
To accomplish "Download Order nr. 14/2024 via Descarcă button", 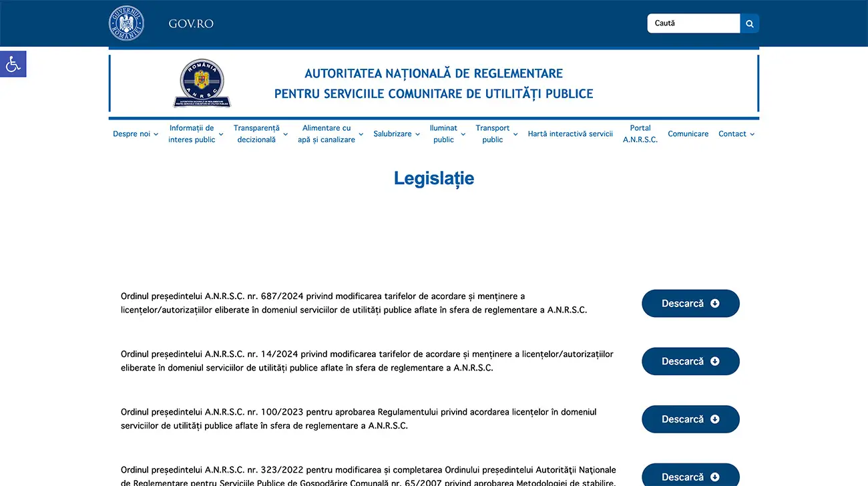I will tap(690, 361).
